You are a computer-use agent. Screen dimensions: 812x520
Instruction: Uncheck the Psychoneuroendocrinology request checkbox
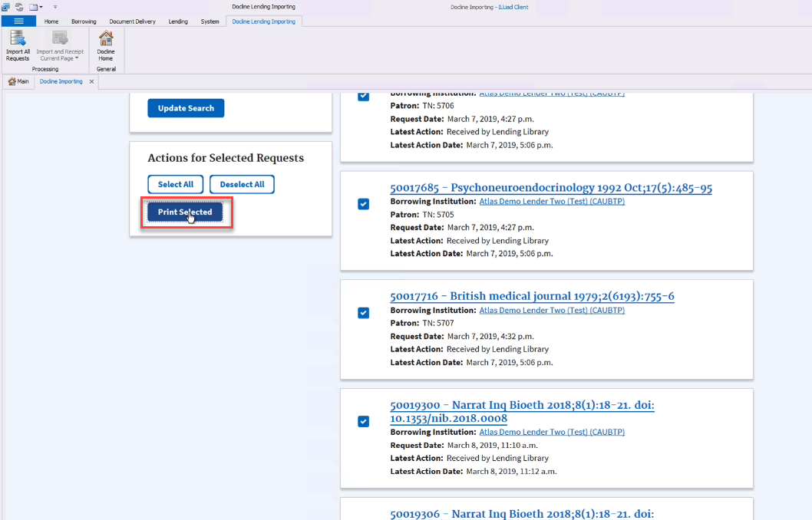[363, 204]
